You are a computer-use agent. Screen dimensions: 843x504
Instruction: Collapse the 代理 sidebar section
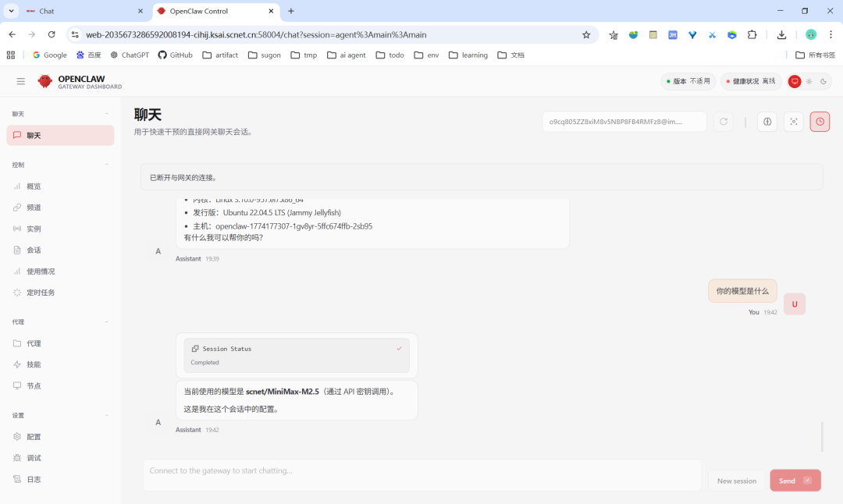[107, 322]
